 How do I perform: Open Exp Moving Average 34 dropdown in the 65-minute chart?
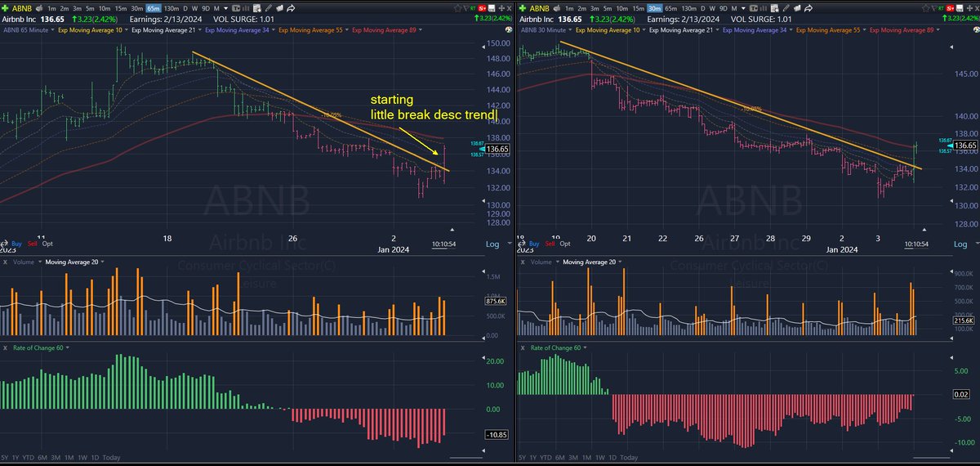point(274,29)
